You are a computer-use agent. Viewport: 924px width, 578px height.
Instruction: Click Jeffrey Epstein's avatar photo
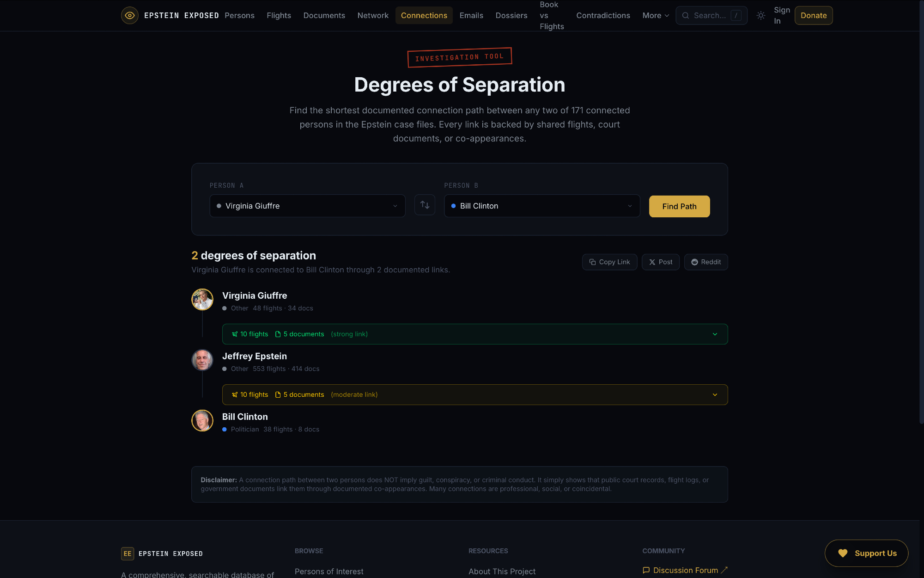pos(202,360)
